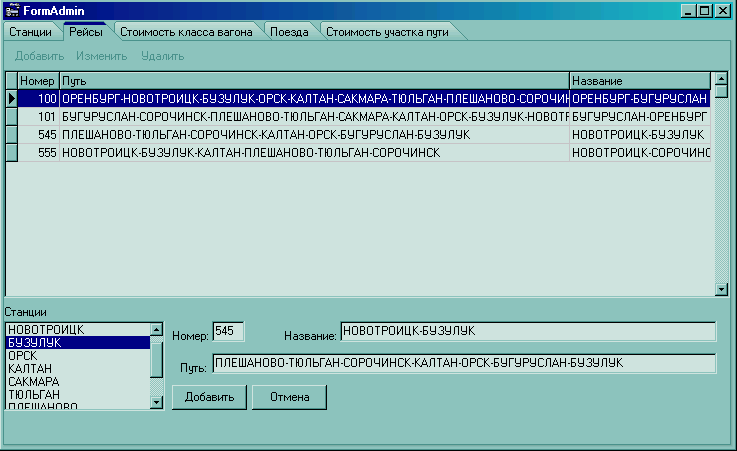
Task: Select ОРСК in the stations list
Action: click(78, 356)
